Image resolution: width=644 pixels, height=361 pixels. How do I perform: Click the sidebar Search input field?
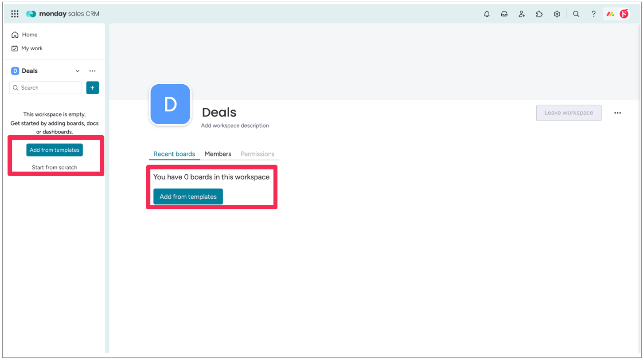coord(45,88)
